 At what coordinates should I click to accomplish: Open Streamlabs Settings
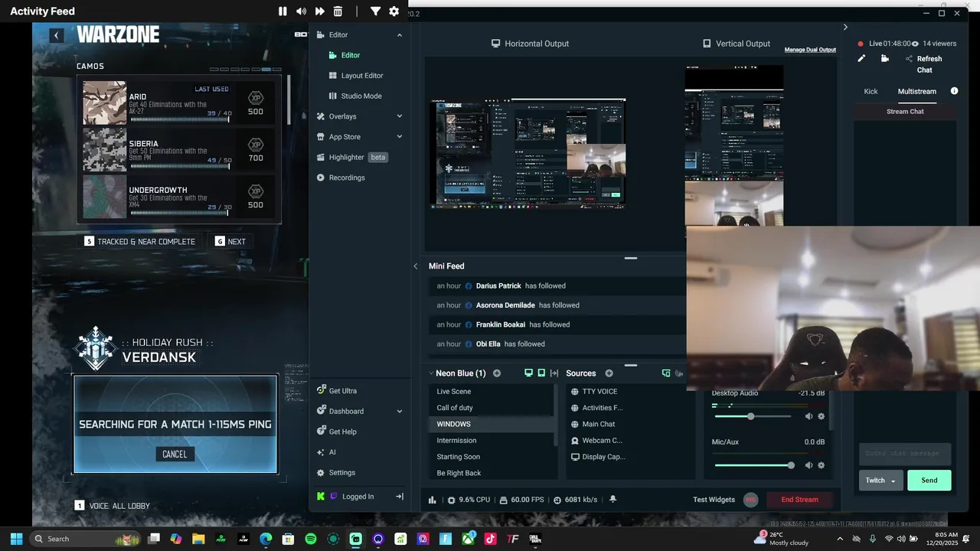pyautogui.click(x=336, y=473)
